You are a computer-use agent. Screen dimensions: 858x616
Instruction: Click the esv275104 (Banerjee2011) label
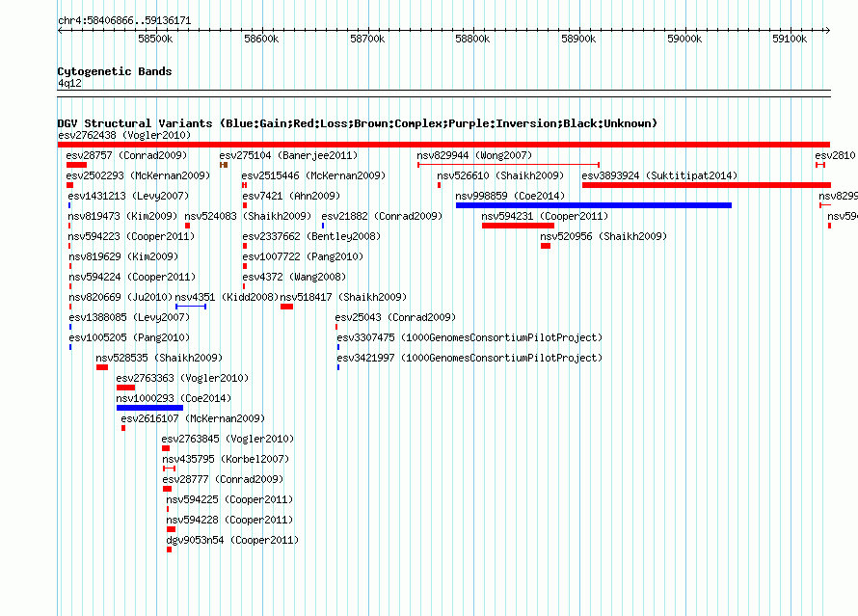click(x=288, y=155)
